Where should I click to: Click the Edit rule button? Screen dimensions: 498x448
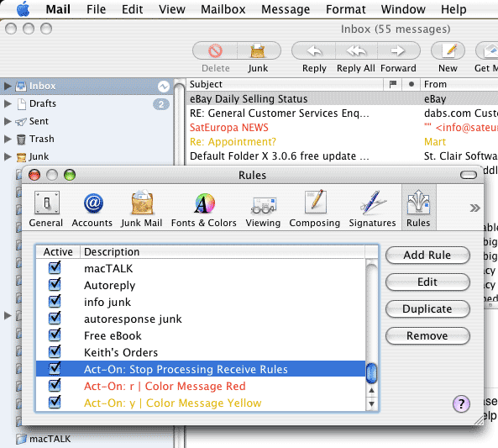click(427, 282)
